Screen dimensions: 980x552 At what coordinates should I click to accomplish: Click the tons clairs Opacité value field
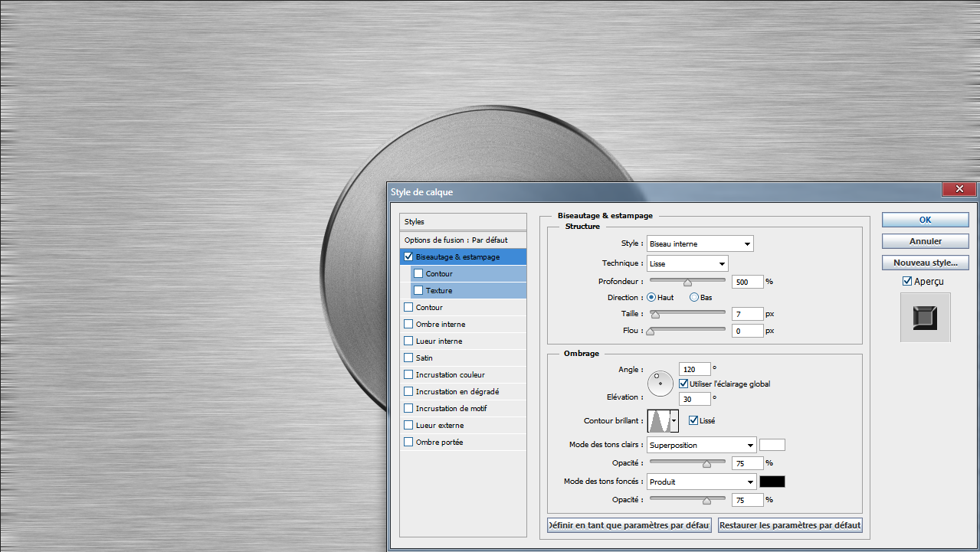748,463
